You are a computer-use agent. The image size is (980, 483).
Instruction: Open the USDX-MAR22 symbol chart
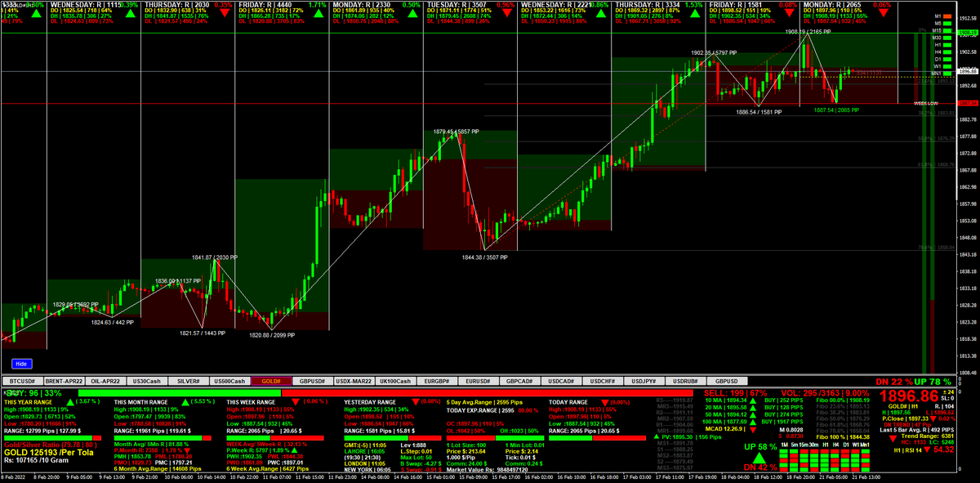tap(353, 381)
